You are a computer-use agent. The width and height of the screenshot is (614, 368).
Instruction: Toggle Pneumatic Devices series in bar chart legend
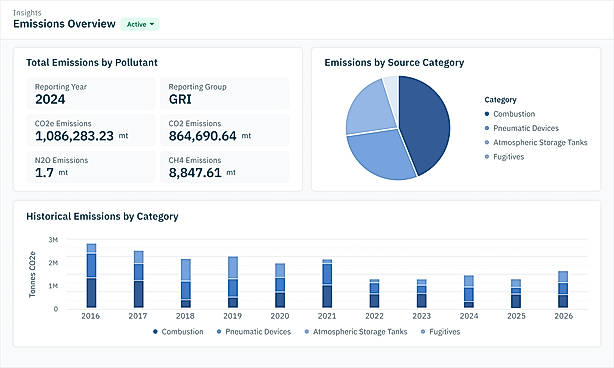254,332
